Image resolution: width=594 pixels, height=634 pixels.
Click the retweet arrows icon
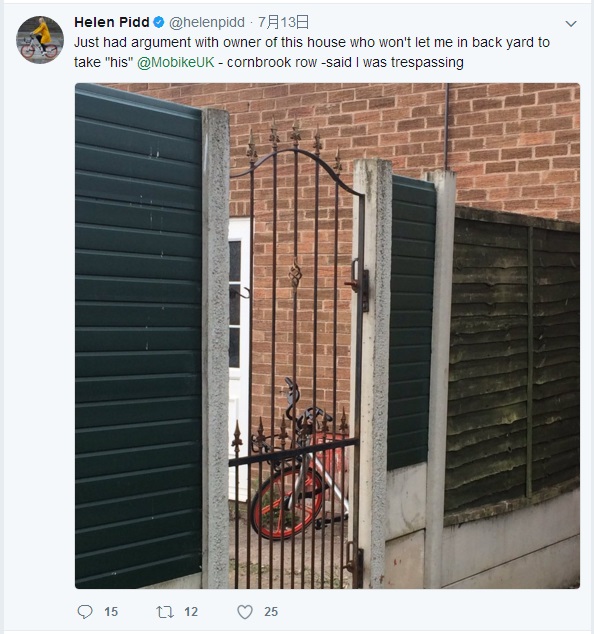(165, 612)
